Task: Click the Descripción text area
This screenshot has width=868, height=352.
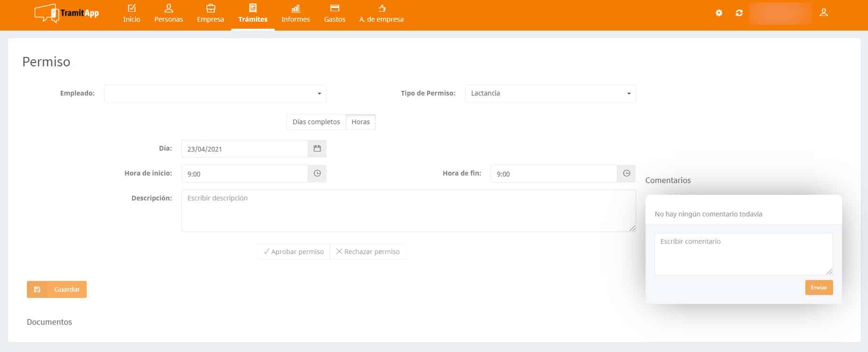Action: (x=409, y=211)
